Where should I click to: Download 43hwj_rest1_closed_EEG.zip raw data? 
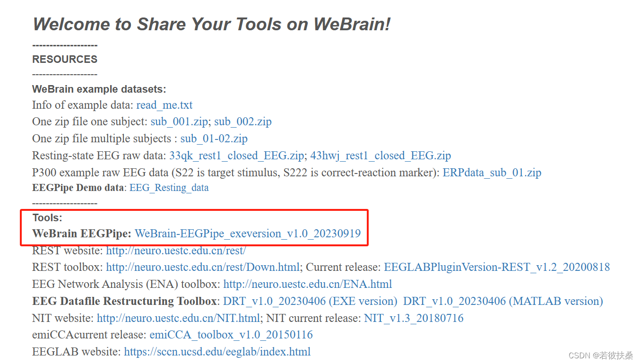click(x=381, y=156)
